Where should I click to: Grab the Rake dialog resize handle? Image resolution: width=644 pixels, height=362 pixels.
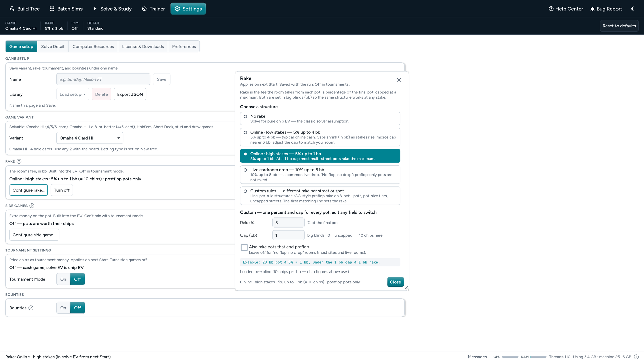click(406, 288)
